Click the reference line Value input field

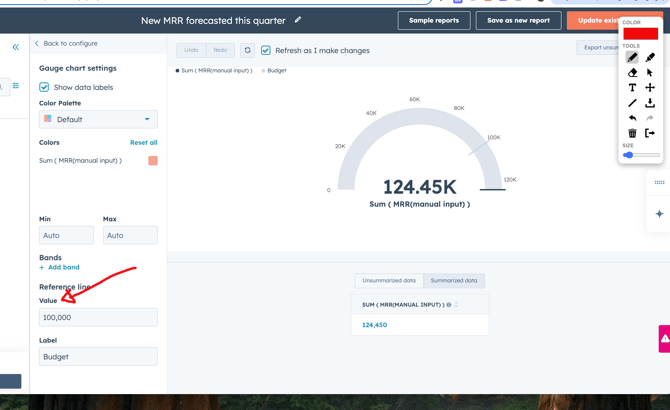click(98, 317)
